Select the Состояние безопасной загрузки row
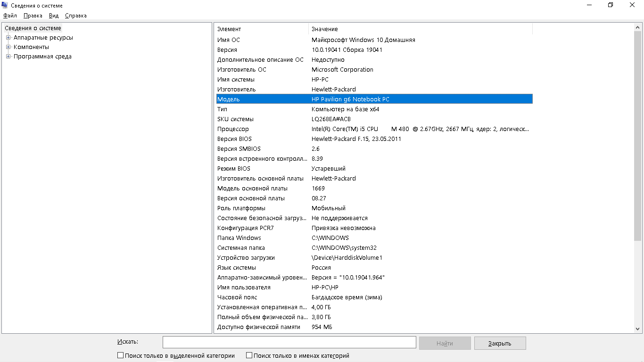The height and width of the screenshot is (362, 644). [x=374, y=218]
